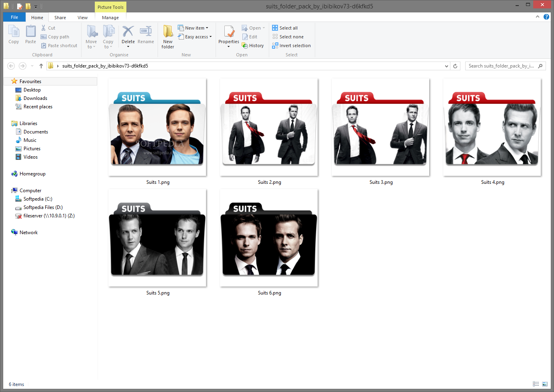Switch to the Share tab

[60, 18]
